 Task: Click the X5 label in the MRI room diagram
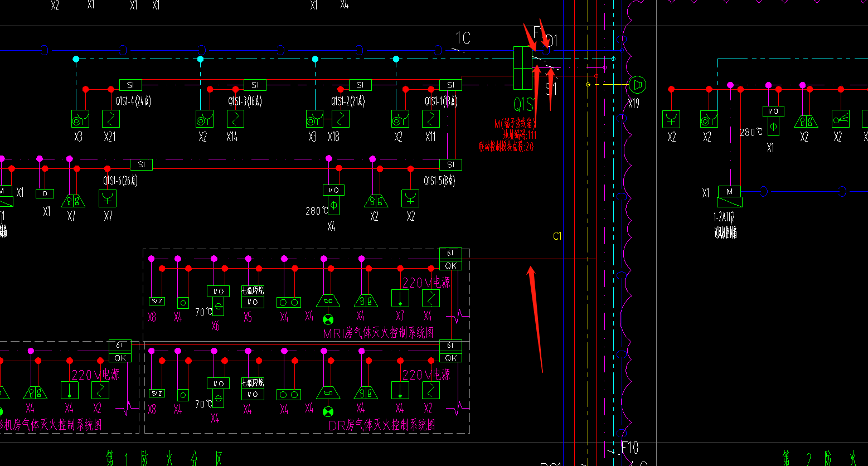point(248,317)
